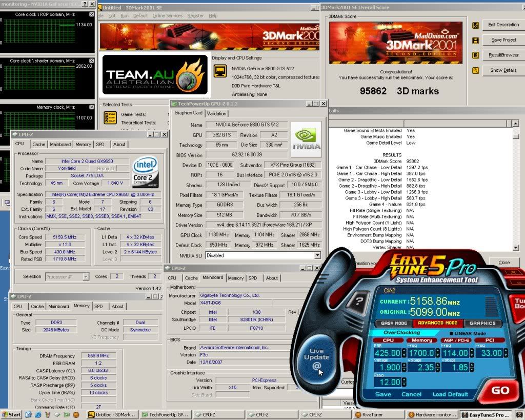Open the Memory tab in the CPU-Z mainboard window

coord(236,278)
